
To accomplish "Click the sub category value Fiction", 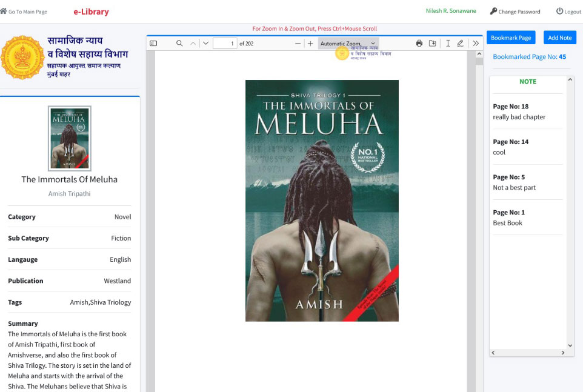I will [121, 238].
